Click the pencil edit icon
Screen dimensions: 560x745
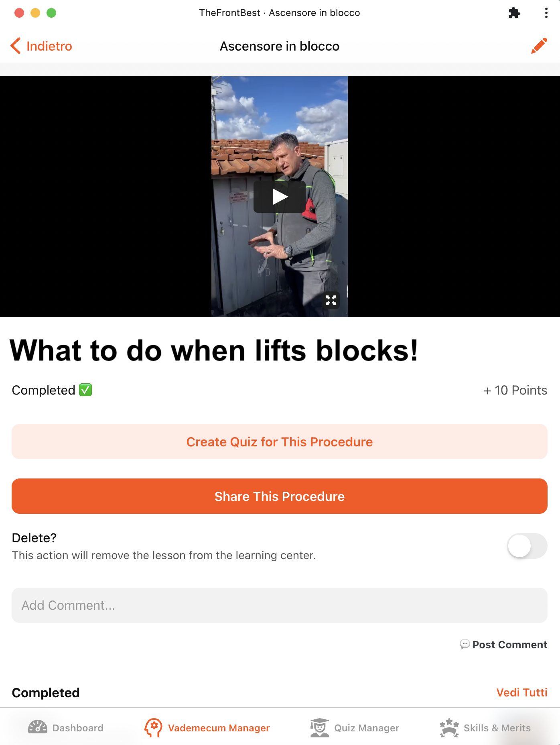(539, 46)
